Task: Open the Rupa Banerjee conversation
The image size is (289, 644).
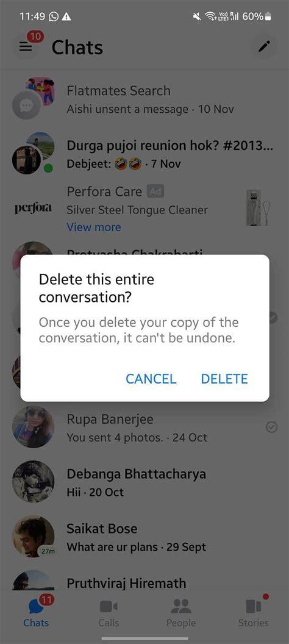Action: coord(144,428)
